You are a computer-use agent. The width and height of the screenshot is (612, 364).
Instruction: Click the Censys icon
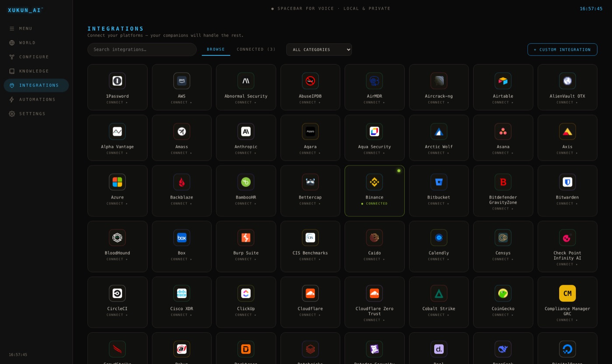[x=503, y=238]
